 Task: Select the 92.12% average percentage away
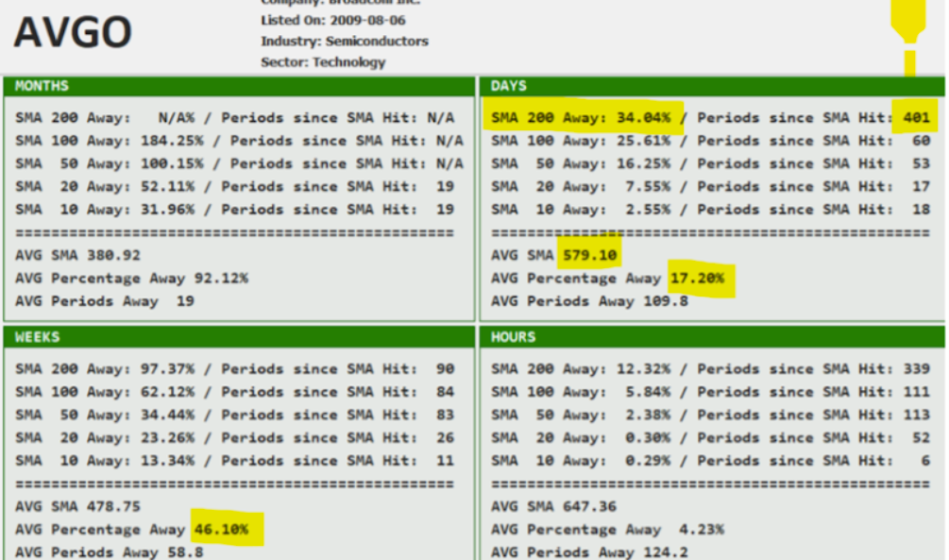click(221, 279)
